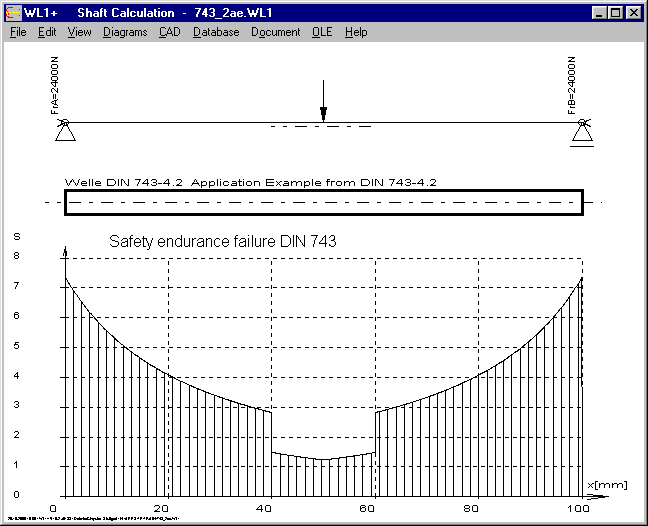Image resolution: width=648 pixels, height=526 pixels.
Task: Open the CAD menu
Action: (x=169, y=32)
